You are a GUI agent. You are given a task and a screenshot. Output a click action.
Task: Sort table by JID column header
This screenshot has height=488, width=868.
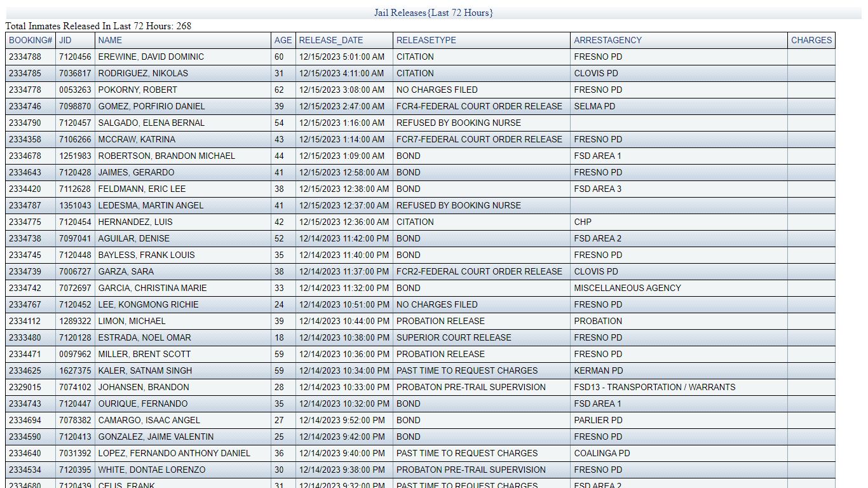click(65, 40)
